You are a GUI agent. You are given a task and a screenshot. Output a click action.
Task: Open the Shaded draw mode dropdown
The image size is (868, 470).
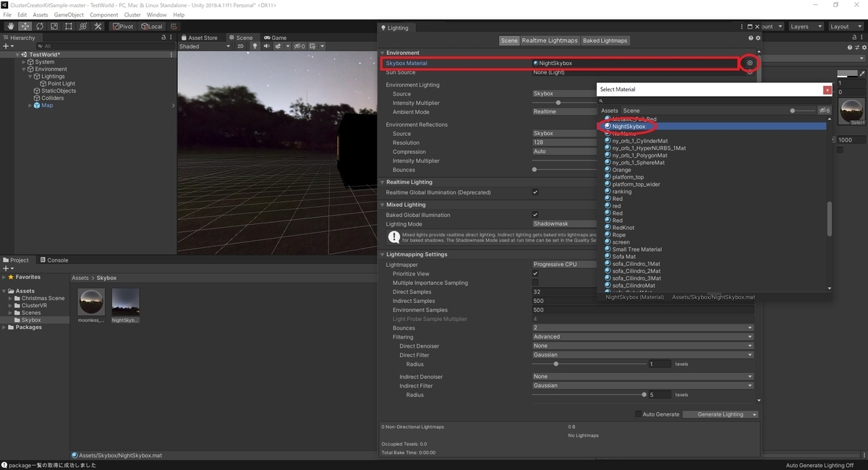[204, 46]
